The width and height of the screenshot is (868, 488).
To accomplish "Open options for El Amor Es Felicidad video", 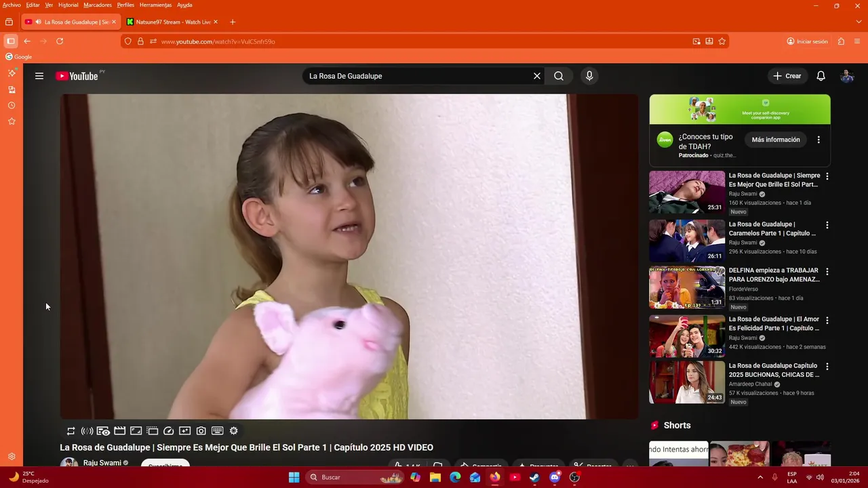I will coord(827,320).
